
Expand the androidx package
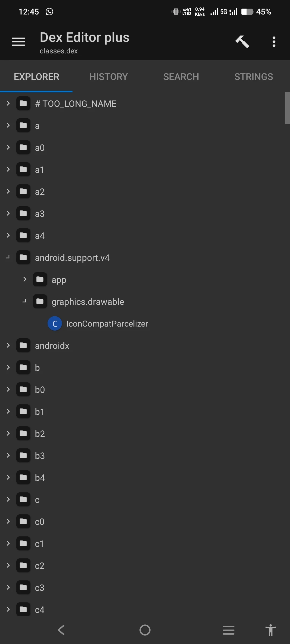(x=8, y=346)
